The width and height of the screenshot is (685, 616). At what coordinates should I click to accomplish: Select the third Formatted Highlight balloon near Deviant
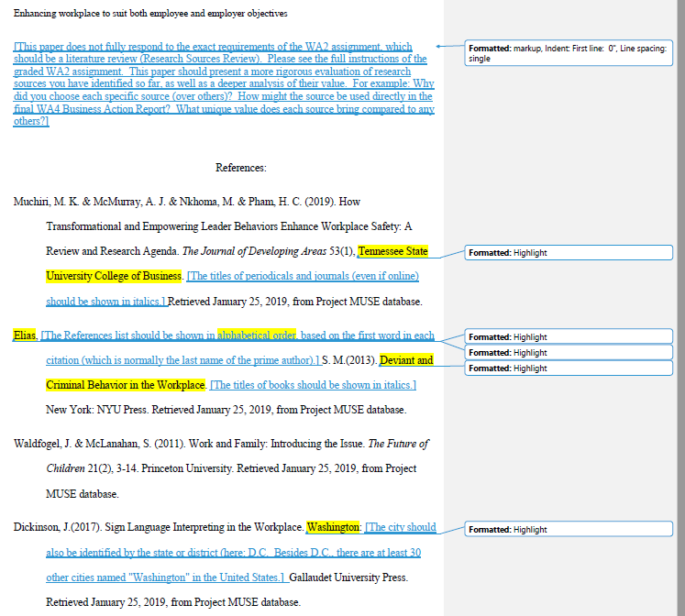(x=569, y=368)
